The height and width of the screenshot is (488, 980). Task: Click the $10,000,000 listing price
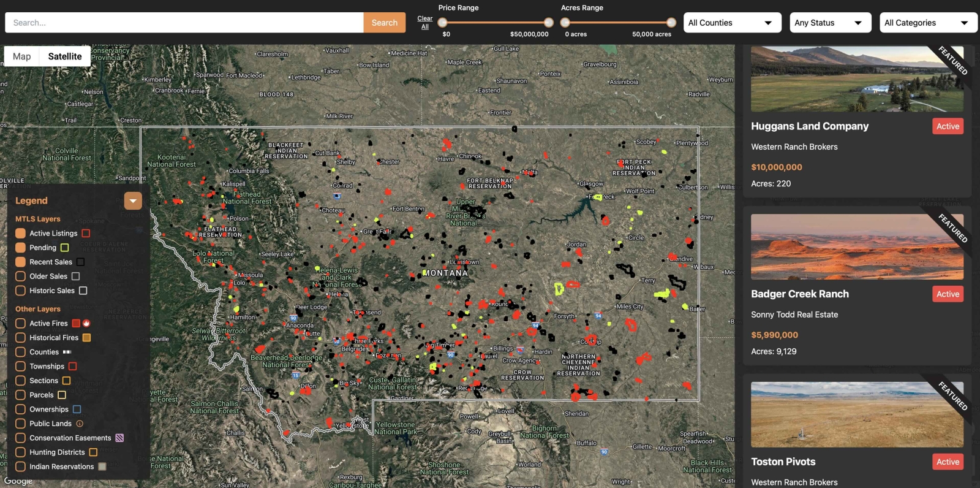[x=777, y=167]
